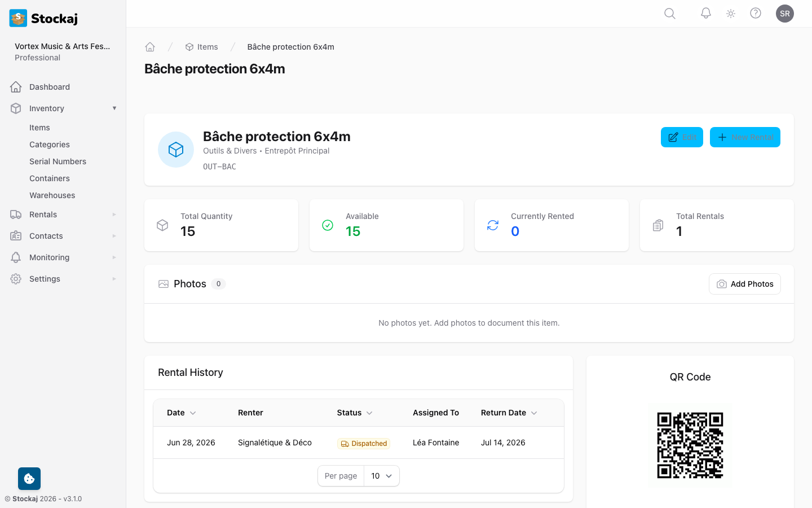Select the Dashboard sidebar icon

click(16, 86)
